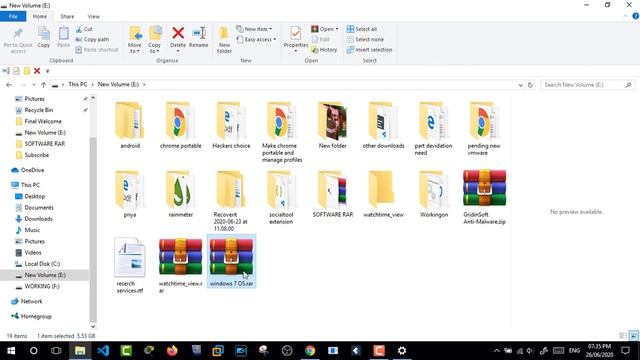The width and height of the screenshot is (640, 360).
Task: Click the red X in quick access toolbar
Action: [37, 71]
